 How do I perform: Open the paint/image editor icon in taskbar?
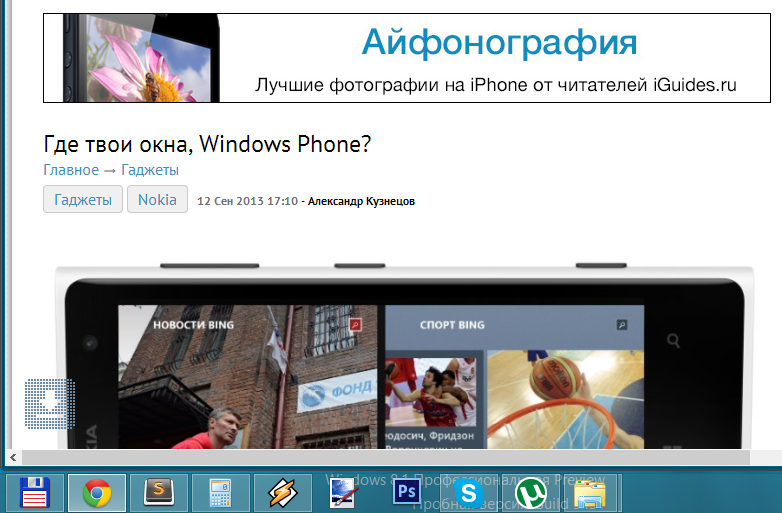[345, 493]
